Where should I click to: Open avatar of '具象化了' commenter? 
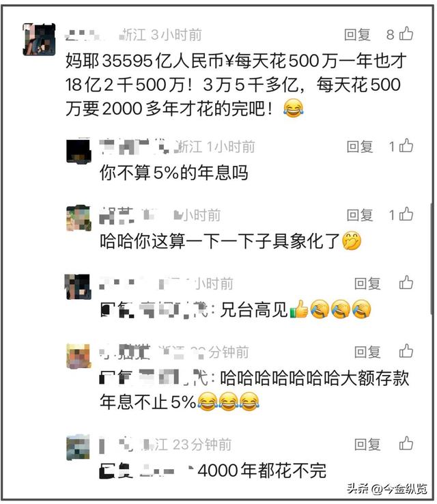[x=79, y=219]
